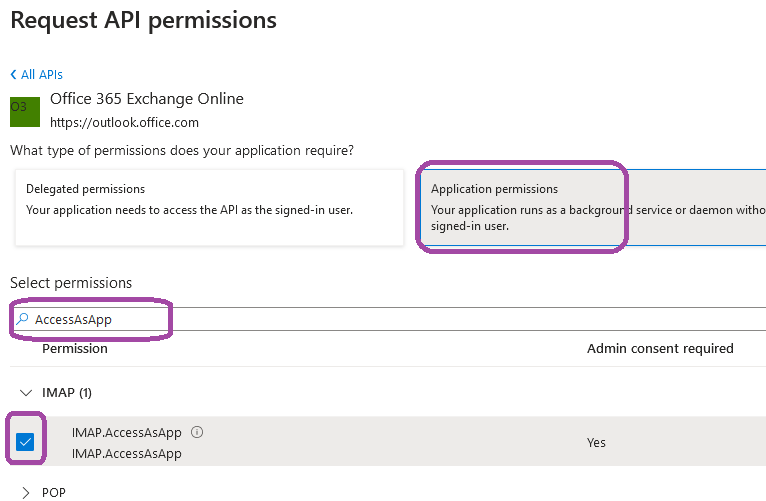Click the Request API permissions title
This screenshot has width=766, height=501.
[x=143, y=19]
